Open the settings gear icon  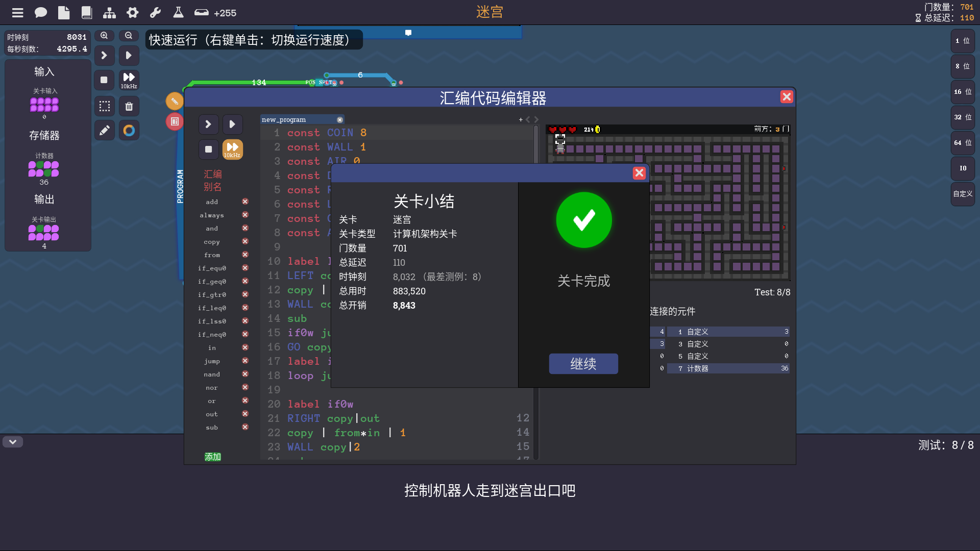click(133, 13)
